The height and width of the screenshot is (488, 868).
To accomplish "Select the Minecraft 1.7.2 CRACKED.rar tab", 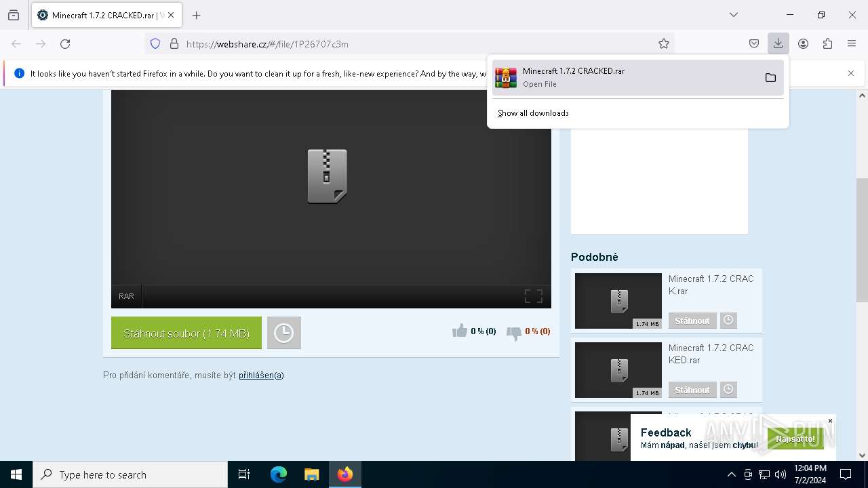I will pyautogui.click(x=106, y=15).
